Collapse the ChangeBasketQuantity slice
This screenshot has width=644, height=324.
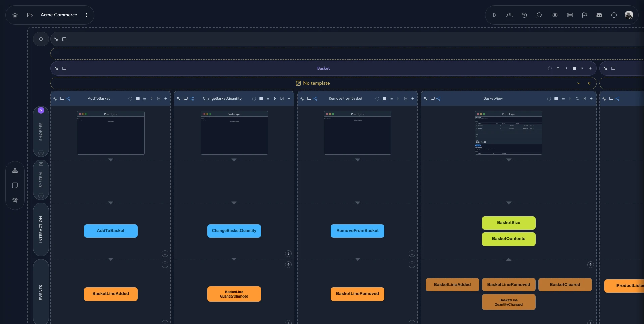(179, 99)
